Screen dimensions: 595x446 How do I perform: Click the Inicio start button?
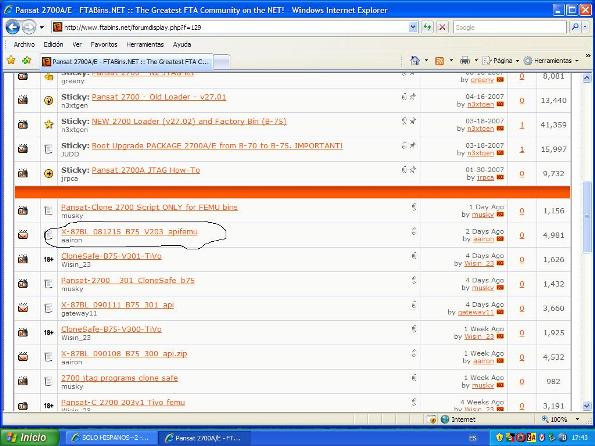[29, 437]
